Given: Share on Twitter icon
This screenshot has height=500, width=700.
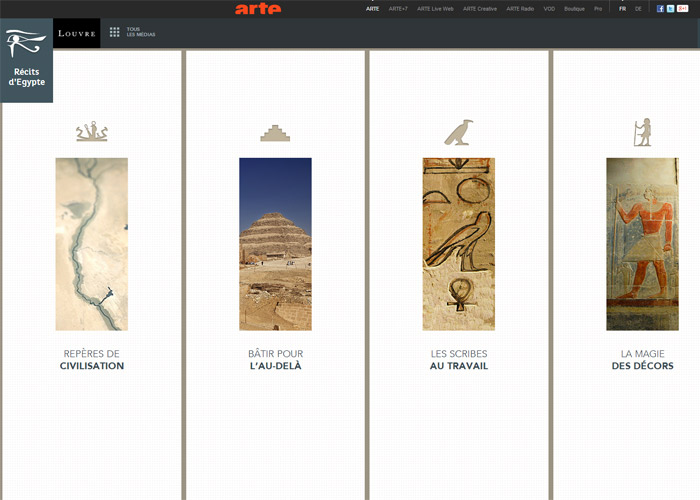Looking at the screenshot, I should click(671, 8).
